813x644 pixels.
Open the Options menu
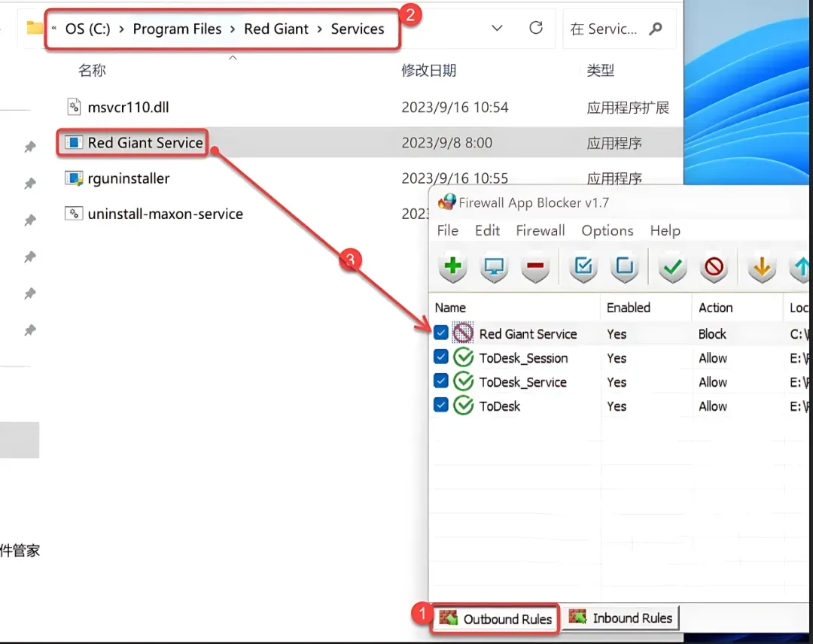tap(607, 230)
